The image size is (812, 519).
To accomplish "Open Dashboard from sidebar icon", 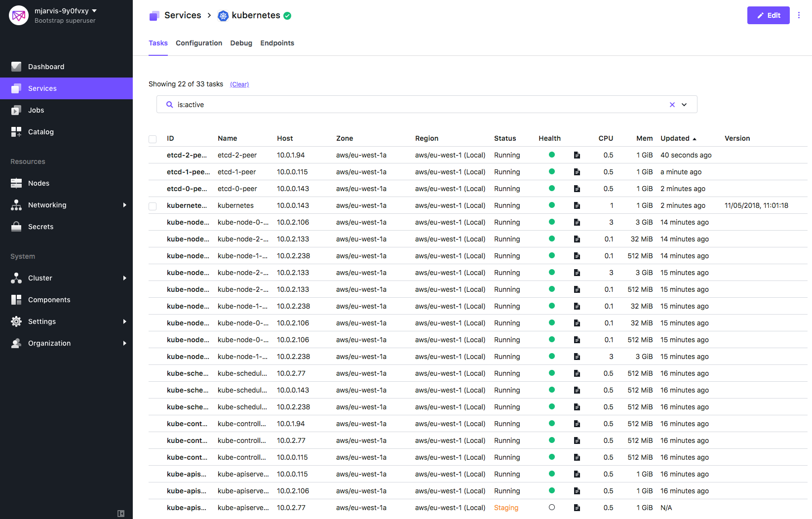I will coord(16,67).
